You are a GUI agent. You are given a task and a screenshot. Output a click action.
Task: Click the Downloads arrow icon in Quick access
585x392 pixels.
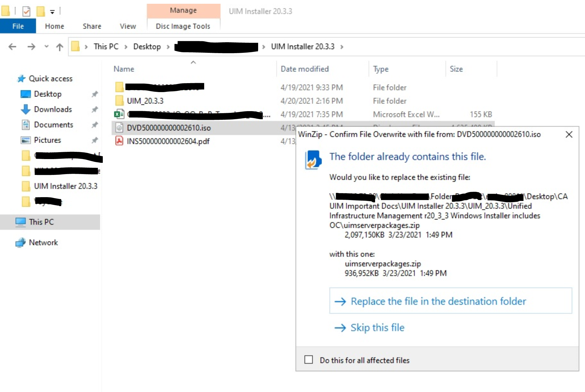pos(25,109)
